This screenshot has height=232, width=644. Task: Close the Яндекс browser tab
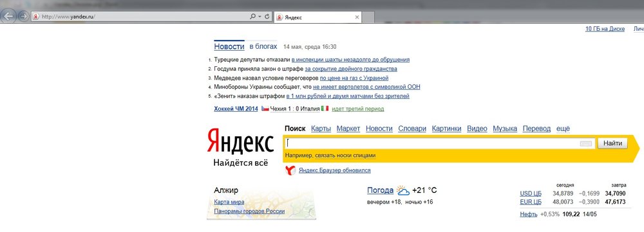click(357, 17)
